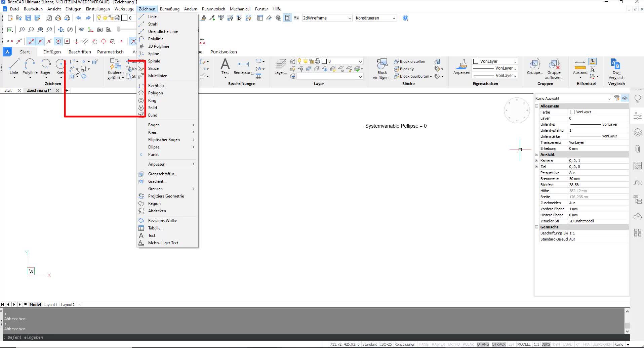Click the Print icon in the top toolbar
644x348 pixels.
click(58, 18)
